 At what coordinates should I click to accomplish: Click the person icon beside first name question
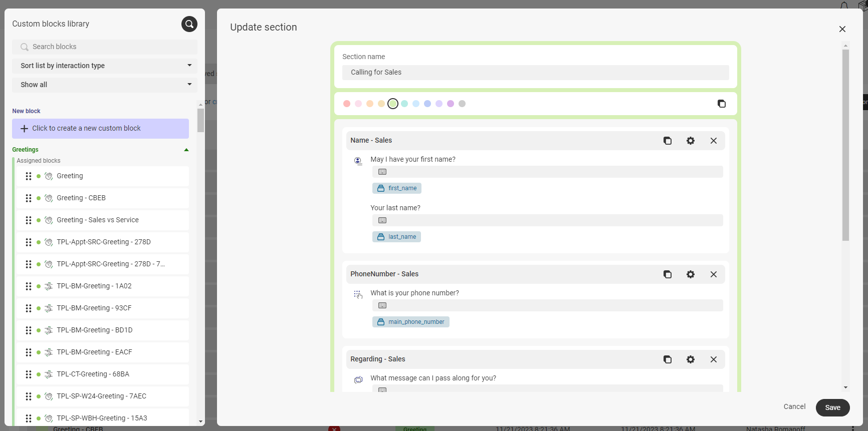[358, 161]
